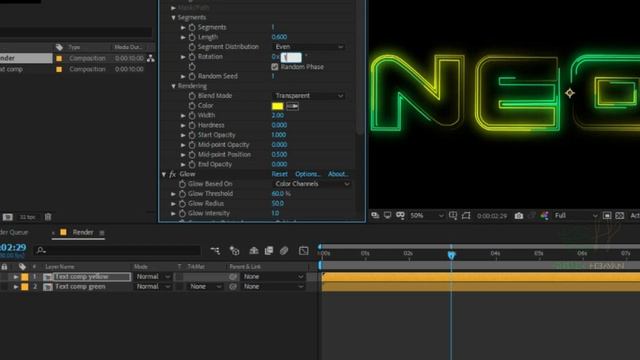Click show channel color management icon
Image resolution: width=640 pixels, height=360 pixels.
point(544,216)
